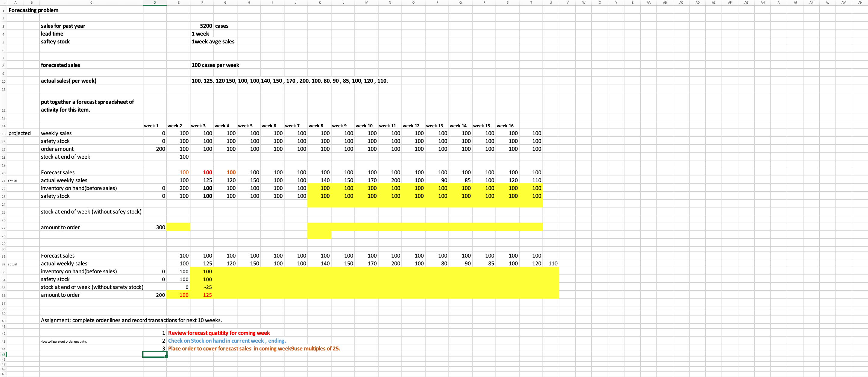The height and width of the screenshot is (377, 868).
Task: Click the 'week 8' column label cell
Action: click(x=316, y=126)
